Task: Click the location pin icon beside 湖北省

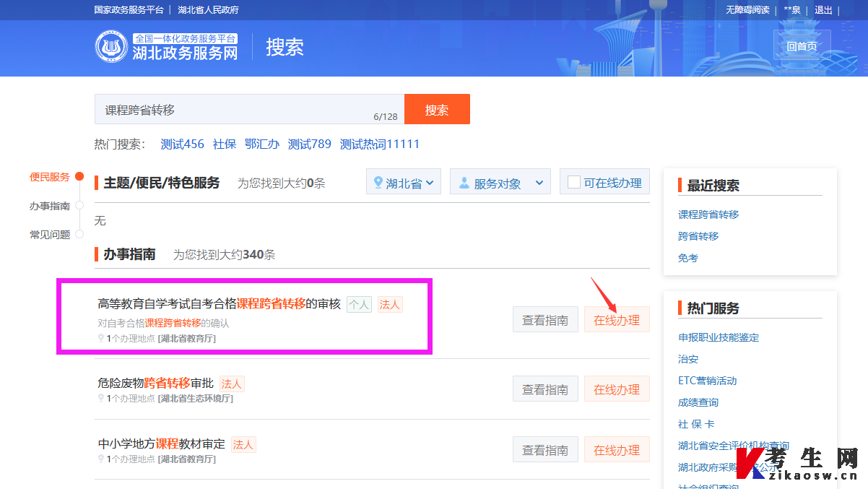Action: coord(378,183)
